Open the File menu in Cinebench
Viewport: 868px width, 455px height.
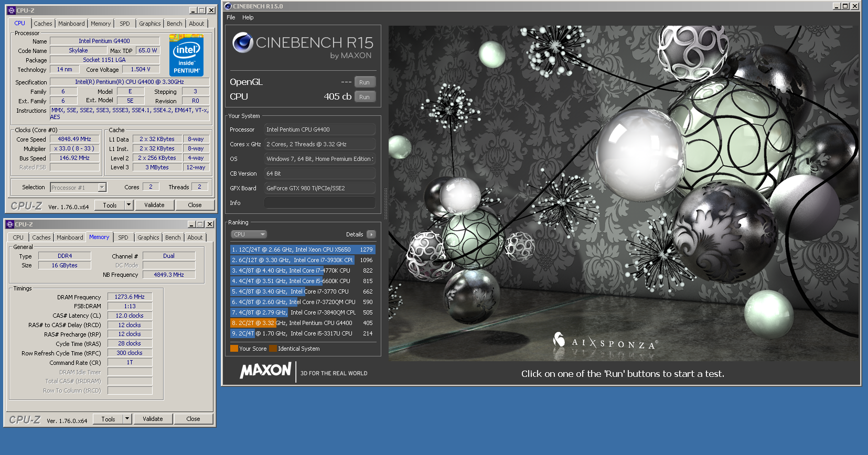pos(231,17)
